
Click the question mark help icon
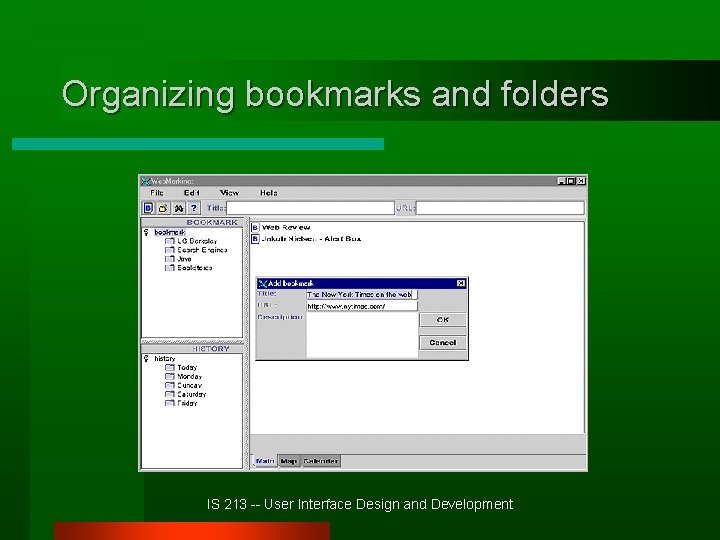(194, 208)
